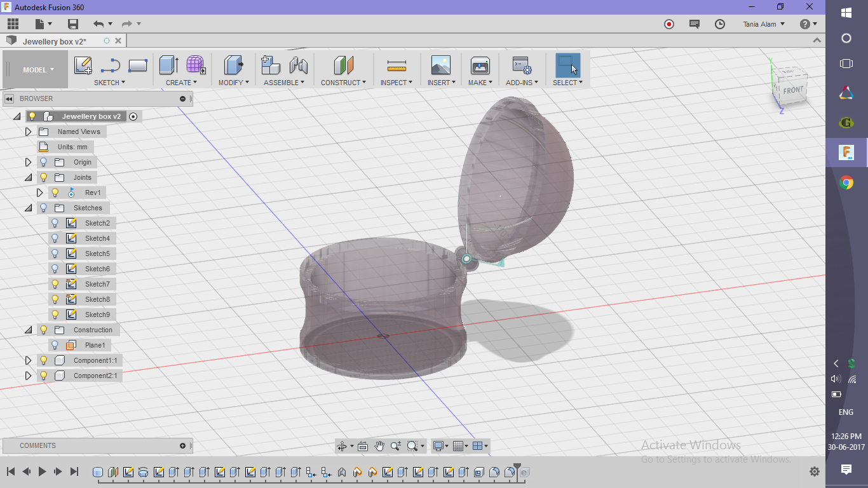Image resolution: width=868 pixels, height=488 pixels.
Task: Collapse the Browser panel arrows
Action: click(9, 98)
